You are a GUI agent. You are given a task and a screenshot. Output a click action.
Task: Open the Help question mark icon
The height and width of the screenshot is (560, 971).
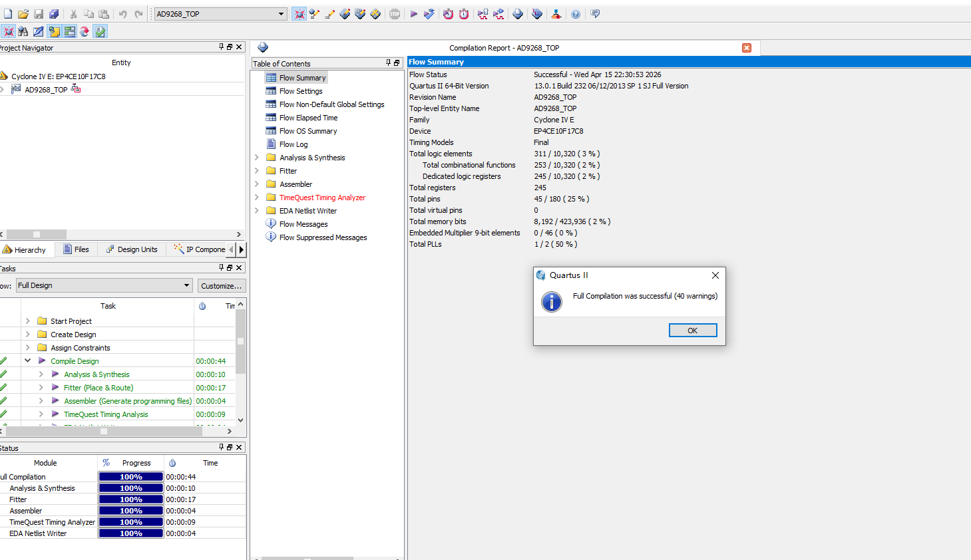click(x=576, y=14)
